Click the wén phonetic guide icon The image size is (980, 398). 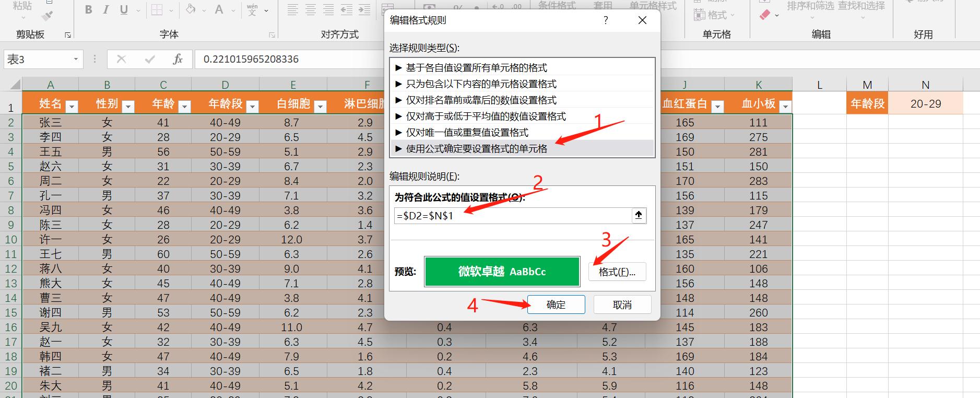tap(252, 10)
